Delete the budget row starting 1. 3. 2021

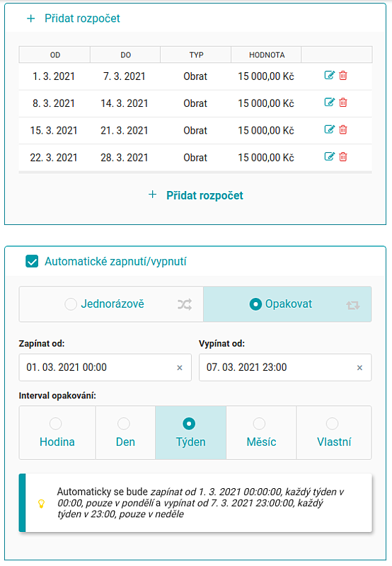click(x=343, y=76)
